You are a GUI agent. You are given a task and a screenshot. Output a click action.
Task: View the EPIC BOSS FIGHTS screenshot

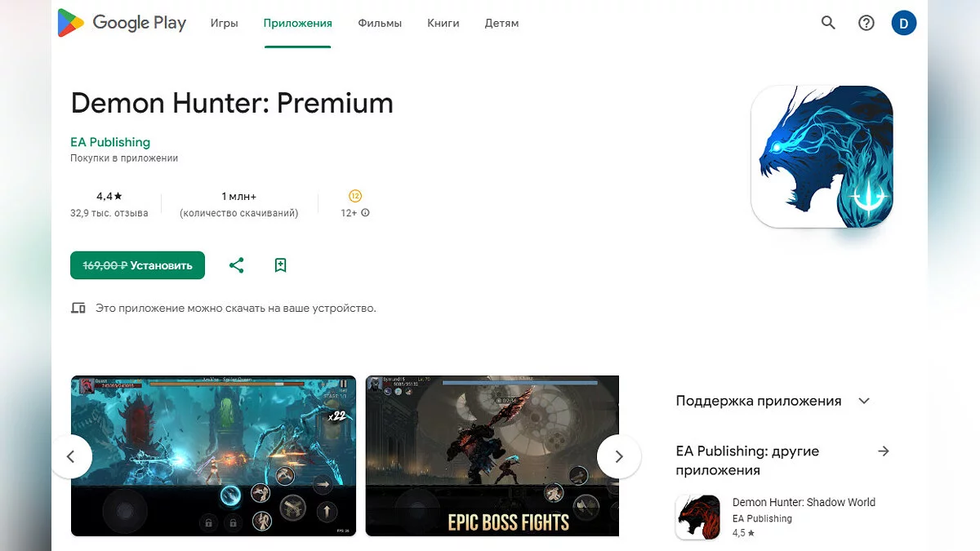point(492,455)
